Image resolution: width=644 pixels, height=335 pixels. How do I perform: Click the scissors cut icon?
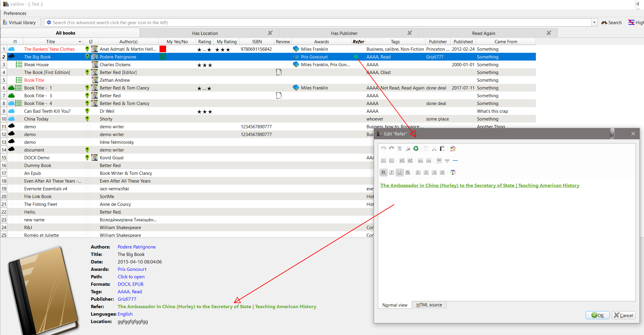[434, 149]
